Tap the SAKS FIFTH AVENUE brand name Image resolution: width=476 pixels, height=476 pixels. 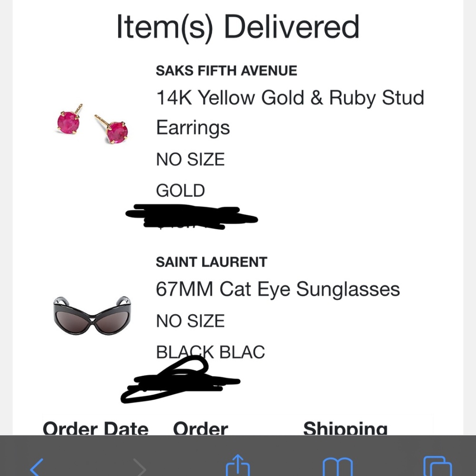coord(227,70)
